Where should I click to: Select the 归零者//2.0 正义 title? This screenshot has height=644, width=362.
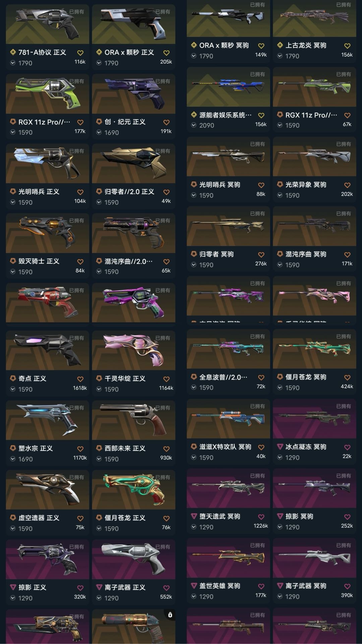pyautogui.click(x=129, y=191)
